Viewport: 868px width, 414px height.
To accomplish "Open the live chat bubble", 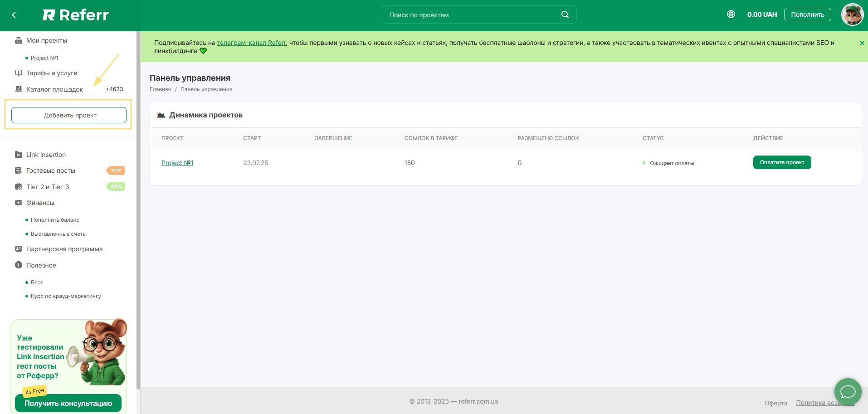I will click(847, 391).
